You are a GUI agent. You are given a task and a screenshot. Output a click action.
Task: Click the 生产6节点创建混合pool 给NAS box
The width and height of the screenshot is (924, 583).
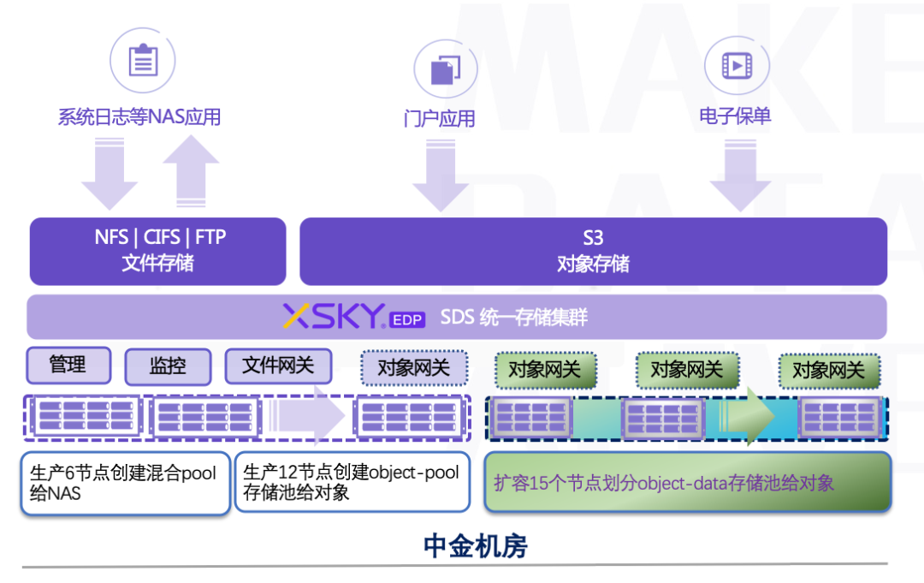click(125, 484)
